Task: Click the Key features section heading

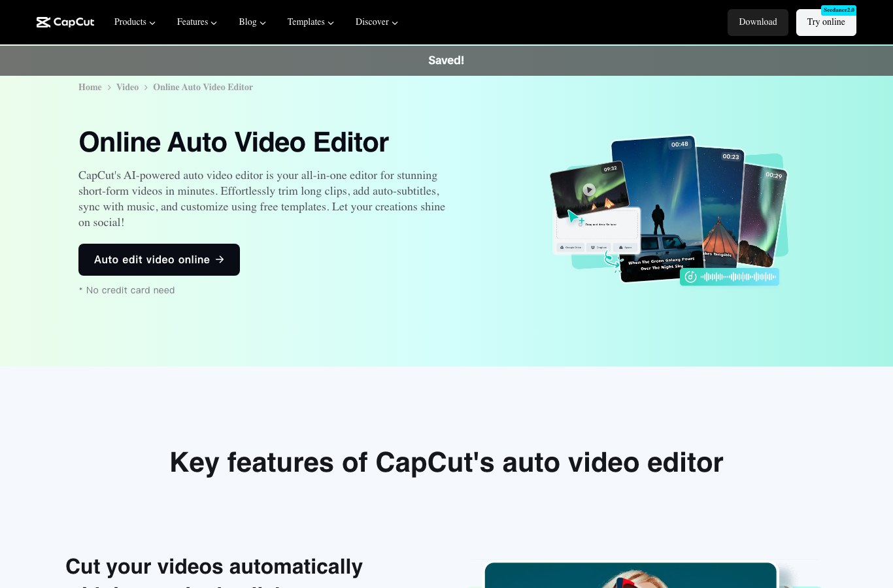Action: (x=446, y=463)
